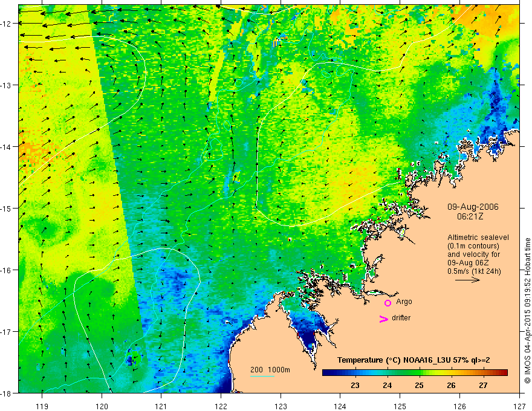The width and height of the screenshot is (532, 411).
Task: Click the 'drifter' legend label
Action: (401, 318)
